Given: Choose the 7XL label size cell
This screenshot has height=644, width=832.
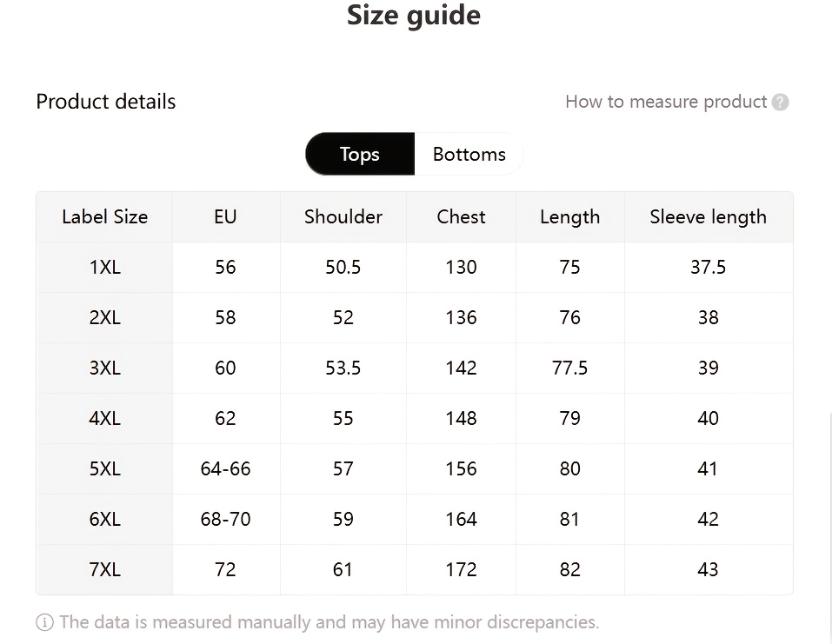Looking at the screenshot, I should [x=104, y=569].
